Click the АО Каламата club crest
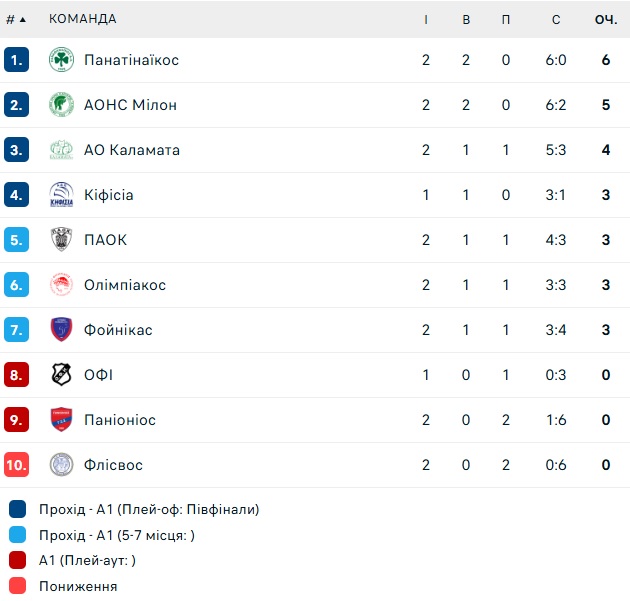Viewport: 630px width, 601px height. point(61,150)
